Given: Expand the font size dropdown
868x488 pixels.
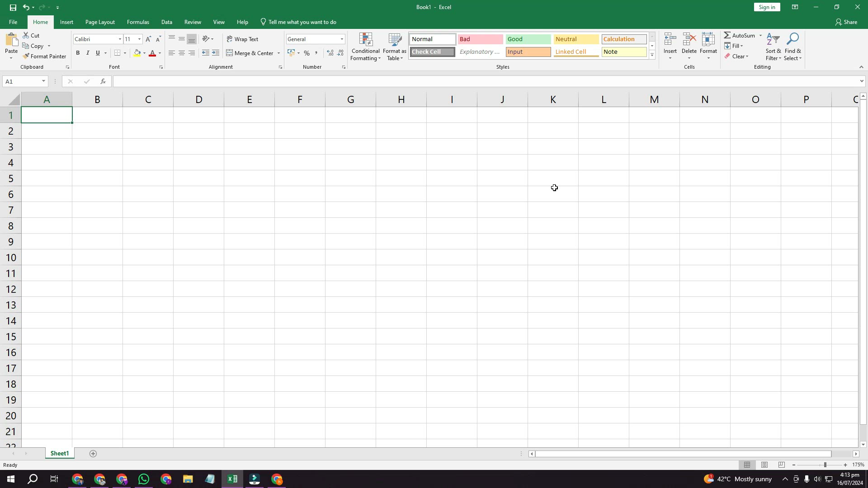Looking at the screenshot, I should 139,39.
